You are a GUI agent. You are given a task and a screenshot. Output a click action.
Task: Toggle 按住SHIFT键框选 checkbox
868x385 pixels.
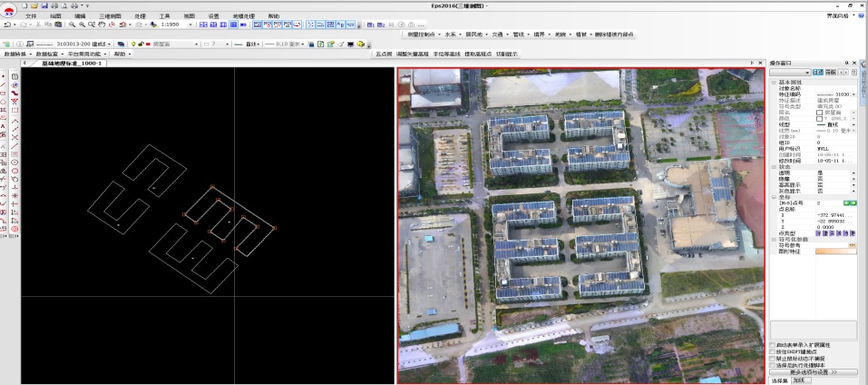point(772,351)
